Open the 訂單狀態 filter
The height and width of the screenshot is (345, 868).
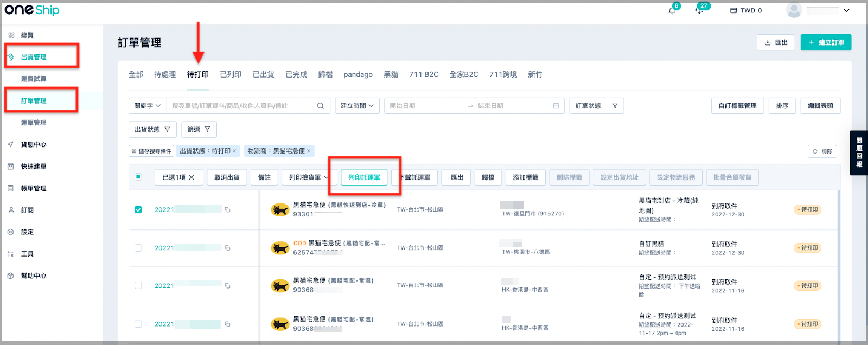tap(597, 106)
